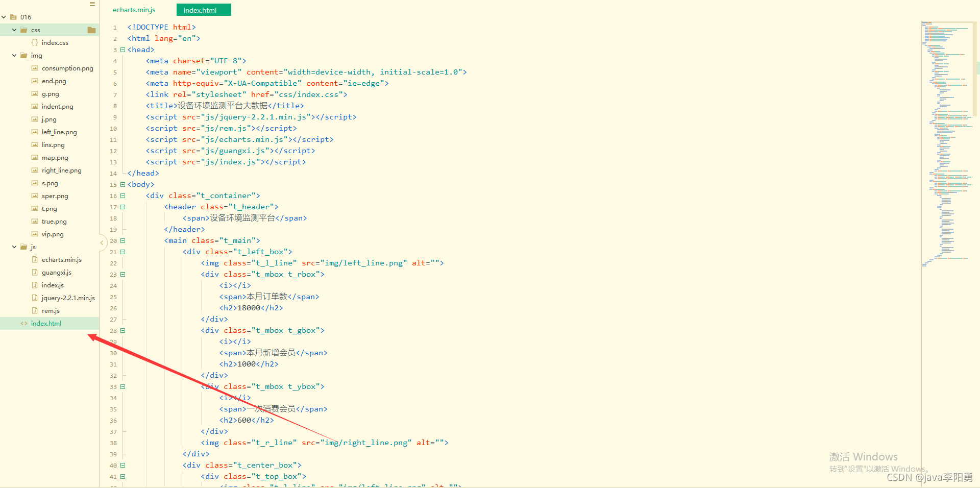Click the braces icon of index.css

coord(35,43)
